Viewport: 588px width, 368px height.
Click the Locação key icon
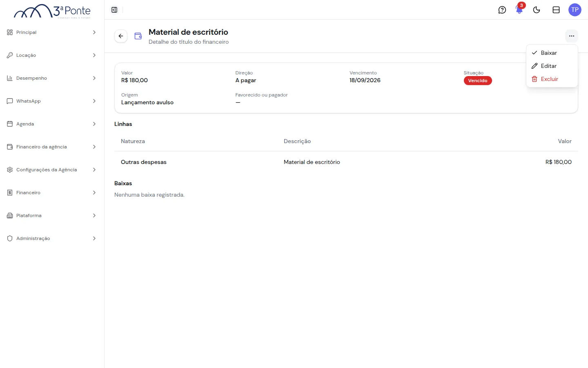point(10,55)
